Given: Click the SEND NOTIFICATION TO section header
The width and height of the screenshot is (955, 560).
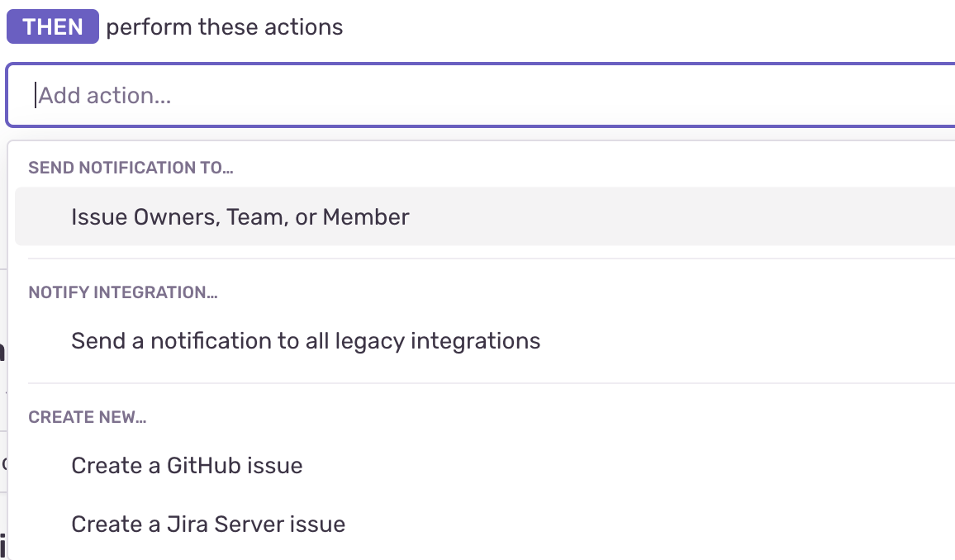Looking at the screenshot, I should [131, 167].
